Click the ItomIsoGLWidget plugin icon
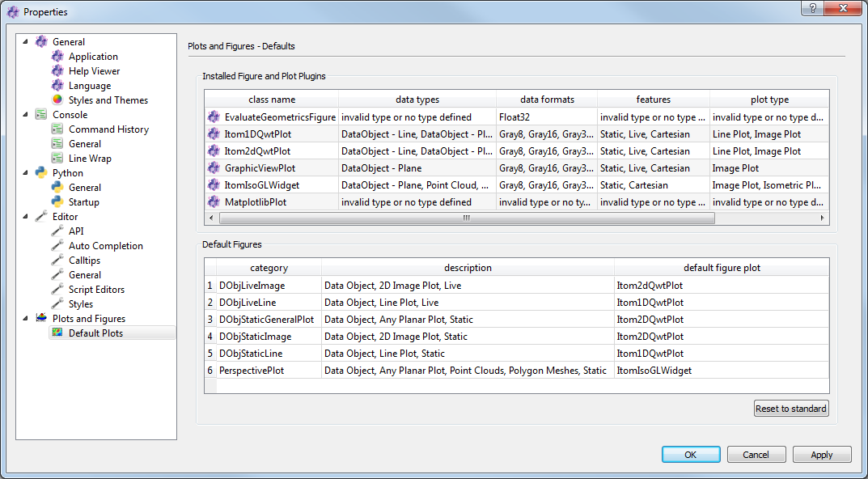 pyautogui.click(x=214, y=185)
